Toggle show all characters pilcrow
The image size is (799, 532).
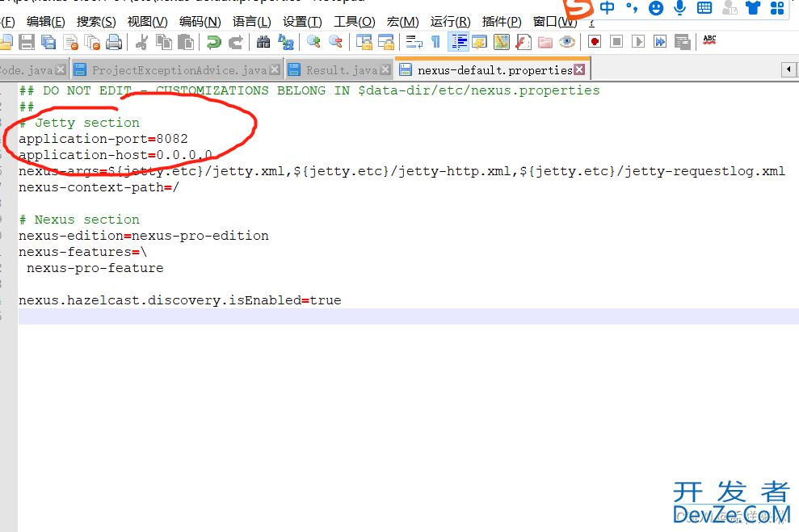tap(435, 42)
